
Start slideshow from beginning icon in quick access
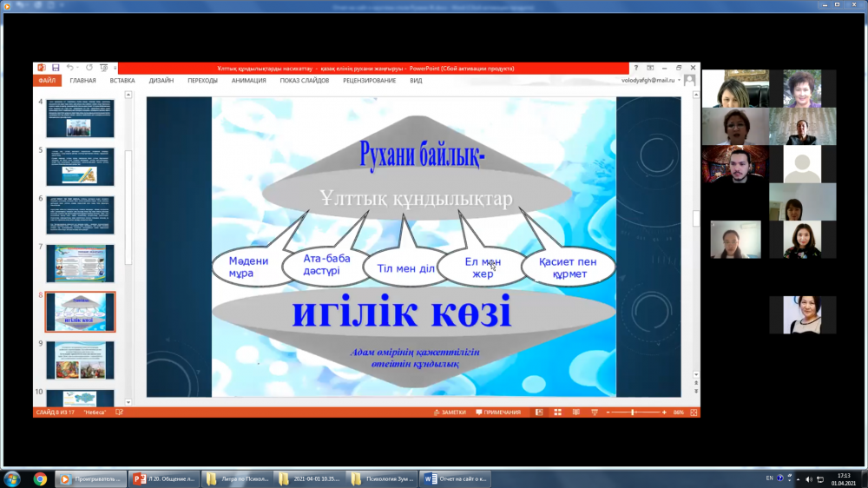(x=103, y=68)
